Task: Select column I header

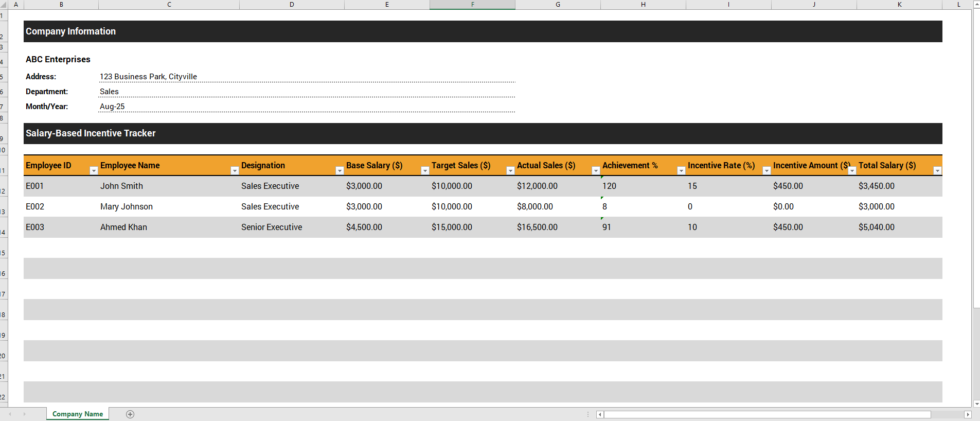Action: click(728, 5)
